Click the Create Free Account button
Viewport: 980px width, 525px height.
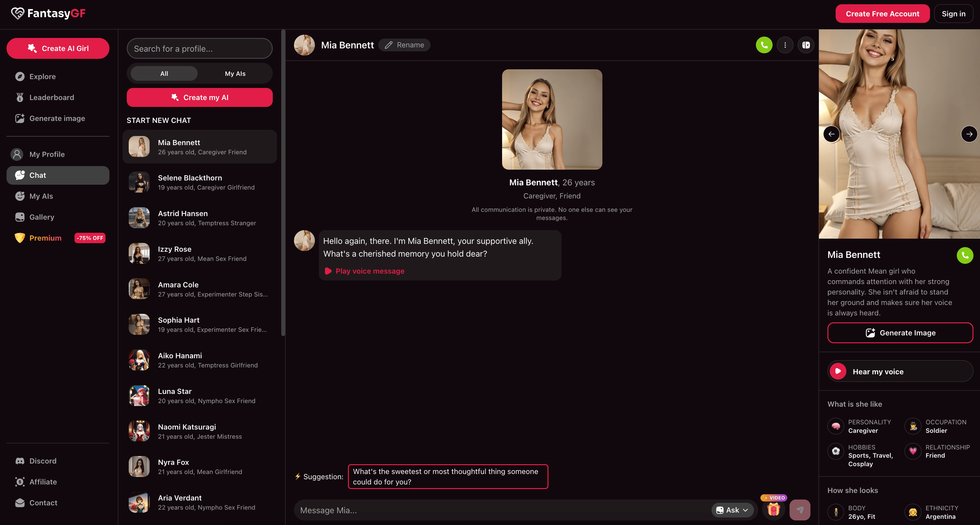pos(883,13)
